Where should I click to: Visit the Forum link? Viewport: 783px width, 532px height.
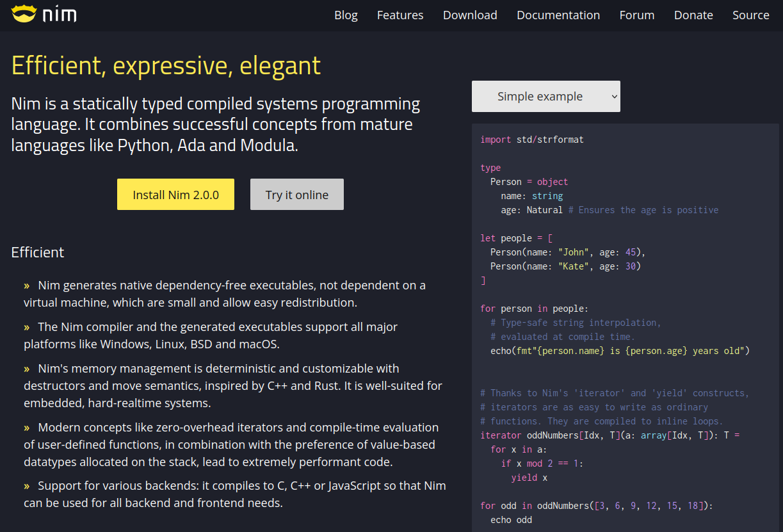coord(637,15)
